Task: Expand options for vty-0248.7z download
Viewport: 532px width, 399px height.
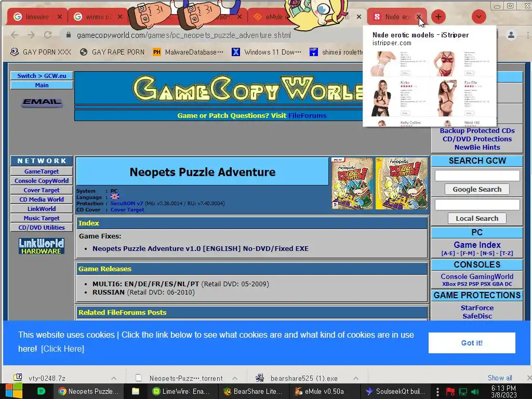Action: click(x=114, y=378)
